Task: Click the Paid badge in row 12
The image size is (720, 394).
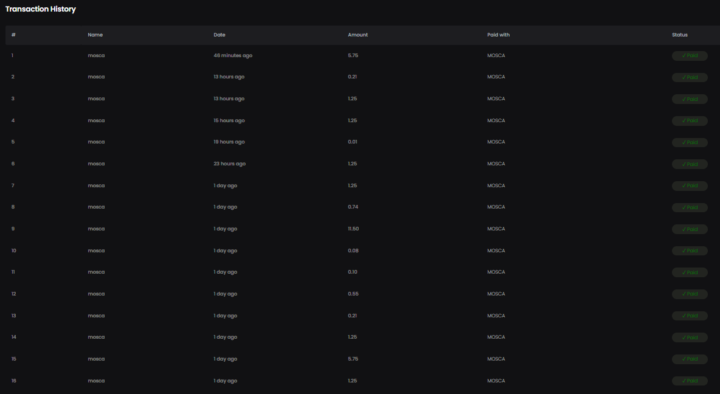Action: point(689,294)
